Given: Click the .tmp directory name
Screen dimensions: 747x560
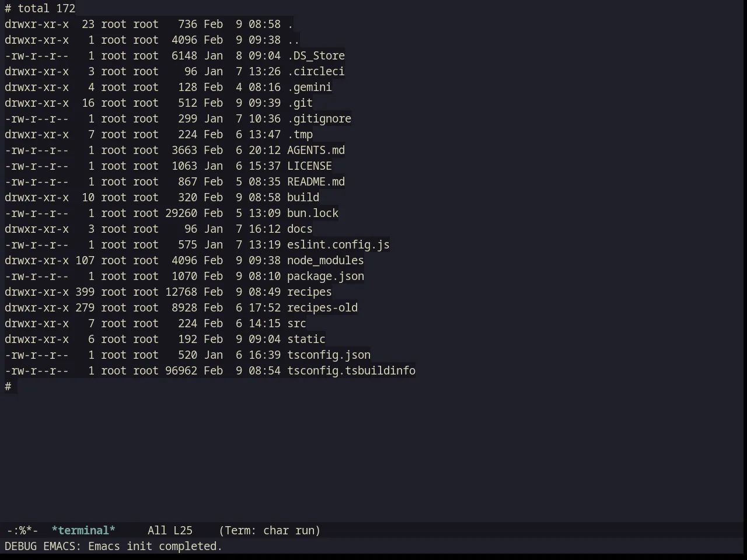Looking at the screenshot, I should [300, 134].
